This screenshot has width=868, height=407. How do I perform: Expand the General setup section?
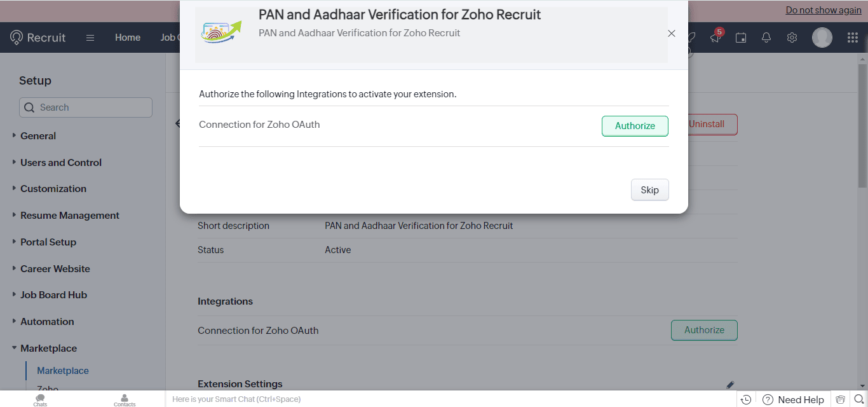pyautogui.click(x=38, y=135)
